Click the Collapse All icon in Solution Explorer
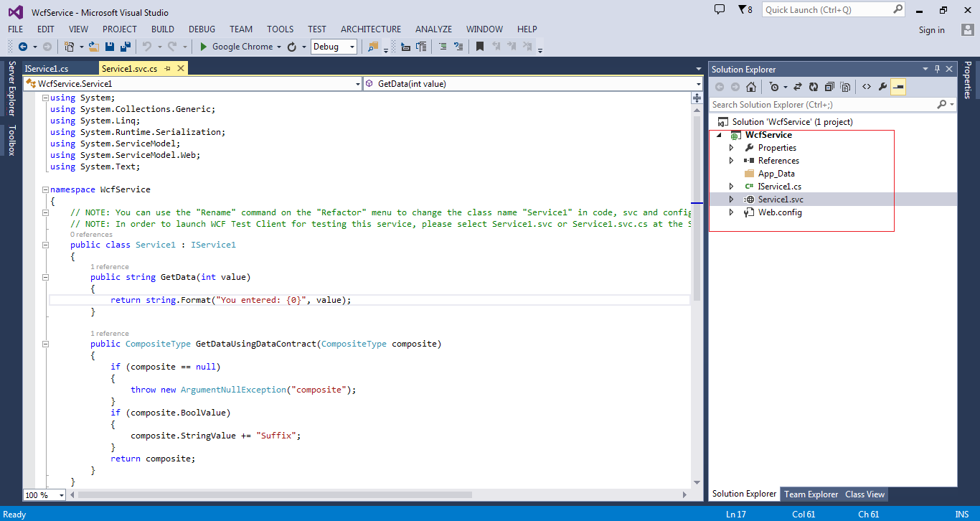This screenshot has height=521, width=980. tap(829, 87)
